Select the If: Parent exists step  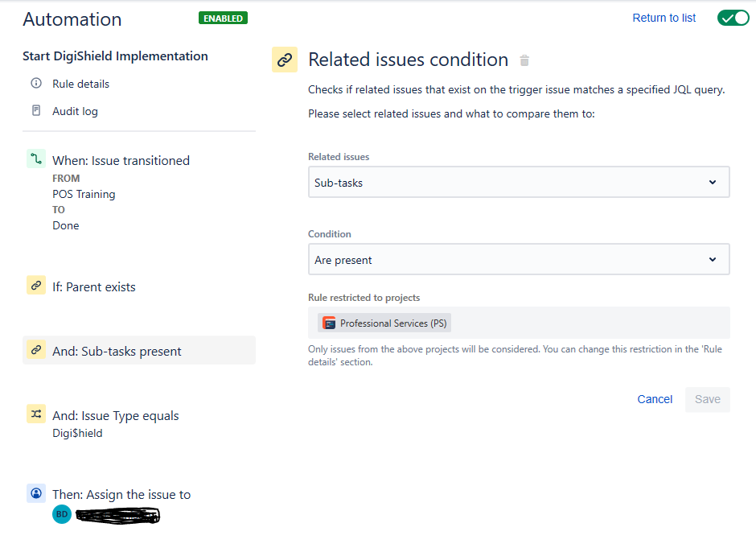(93, 287)
